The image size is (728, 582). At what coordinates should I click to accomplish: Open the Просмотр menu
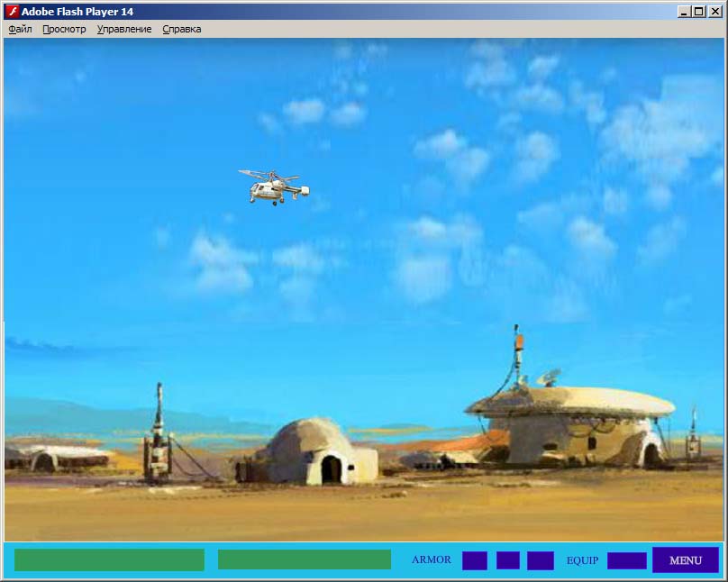tap(64, 29)
